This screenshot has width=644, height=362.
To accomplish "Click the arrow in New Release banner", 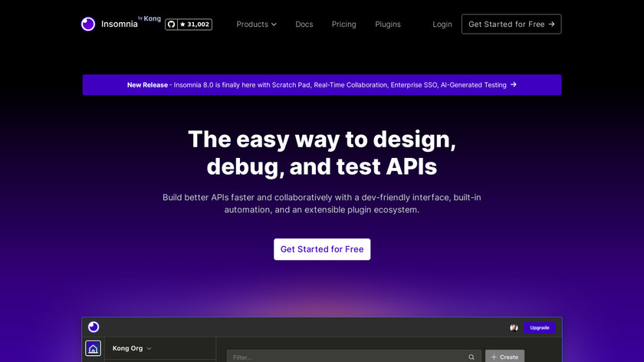I will pyautogui.click(x=514, y=84).
